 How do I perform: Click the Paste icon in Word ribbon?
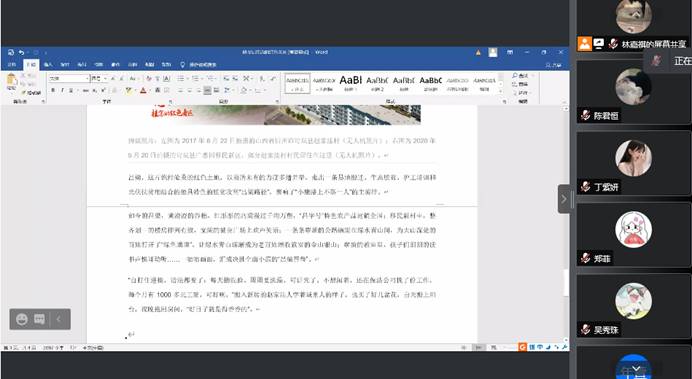11,79
